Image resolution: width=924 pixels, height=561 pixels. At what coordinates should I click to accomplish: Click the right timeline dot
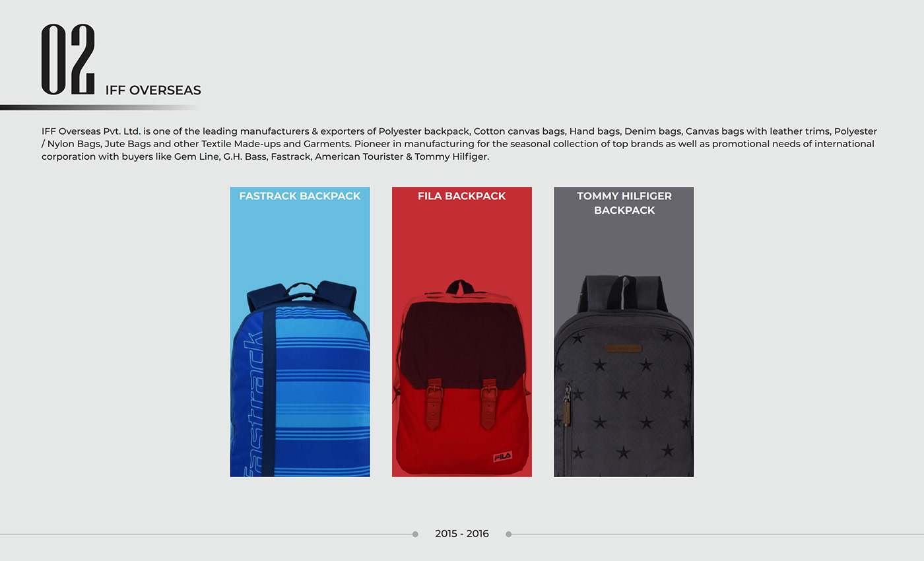pos(509,534)
